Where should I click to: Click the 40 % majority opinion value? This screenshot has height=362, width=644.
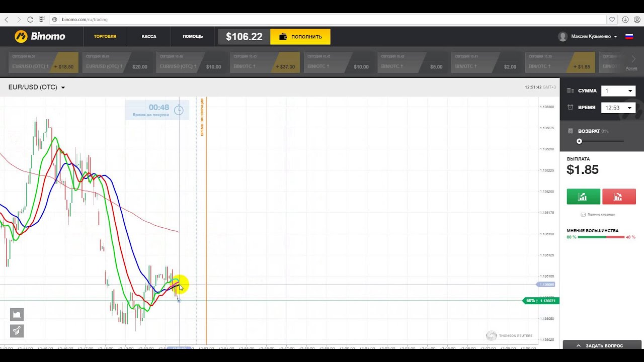(630, 237)
